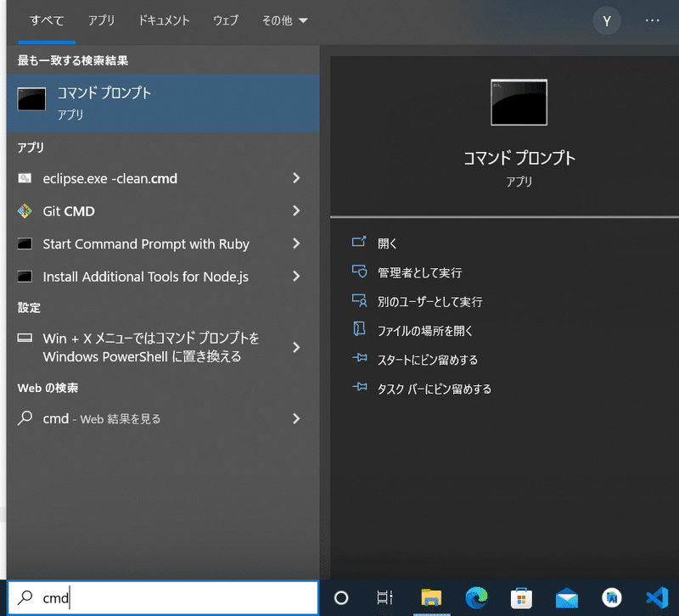679x616 pixels.
Task: Select eclipse.exe -clean.cmd result
Action: click(163, 178)
